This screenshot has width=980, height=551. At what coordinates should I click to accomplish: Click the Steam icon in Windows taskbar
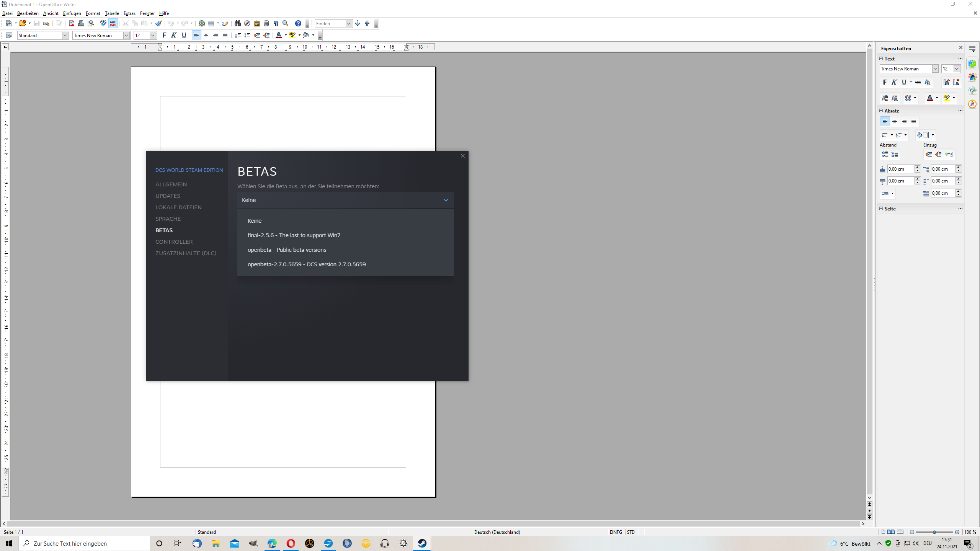tap(422, 543)
